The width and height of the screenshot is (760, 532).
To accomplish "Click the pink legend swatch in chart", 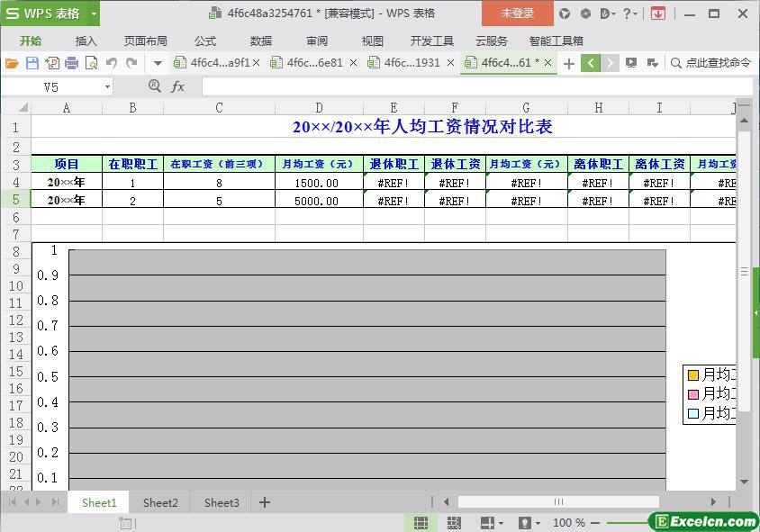I will (x=693, y=394).
